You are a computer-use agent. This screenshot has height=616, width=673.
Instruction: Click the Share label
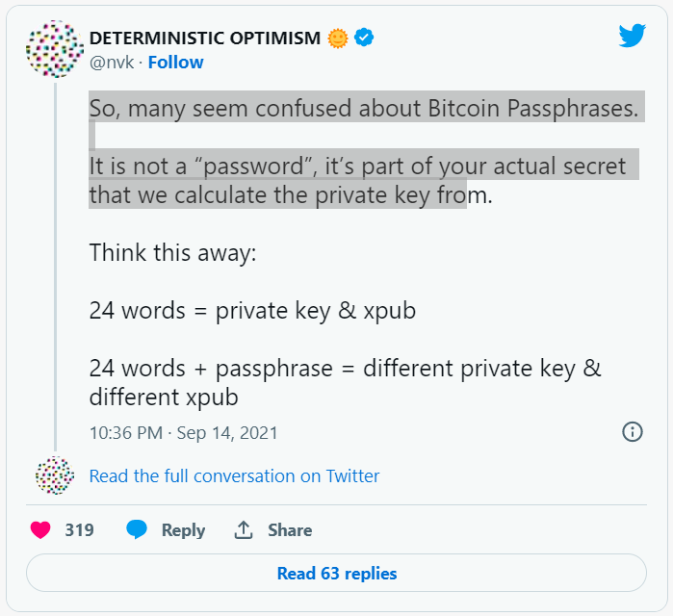point(290,530)
